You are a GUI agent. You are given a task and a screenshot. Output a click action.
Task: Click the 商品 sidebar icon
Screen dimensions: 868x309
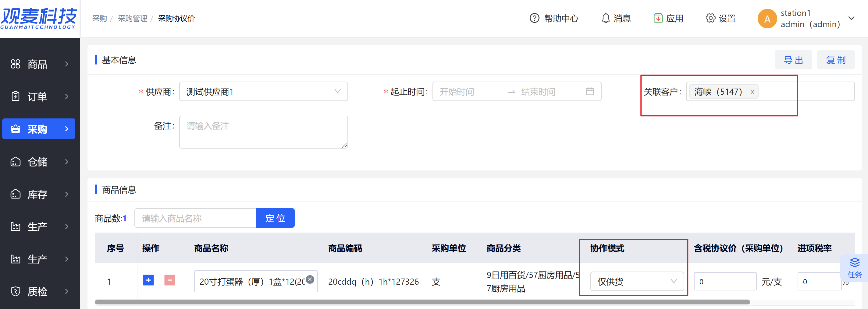[x=16, y=64]
